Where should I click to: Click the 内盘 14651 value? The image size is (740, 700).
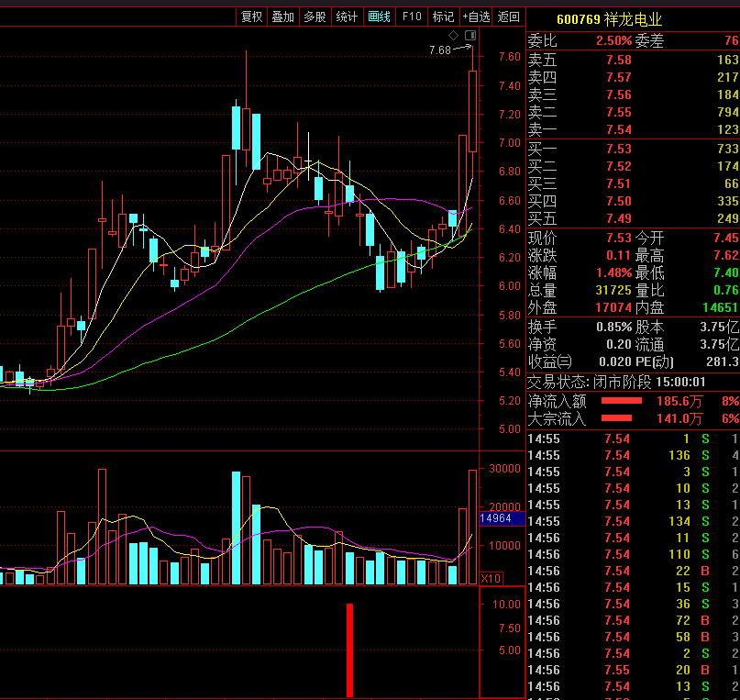720,307
